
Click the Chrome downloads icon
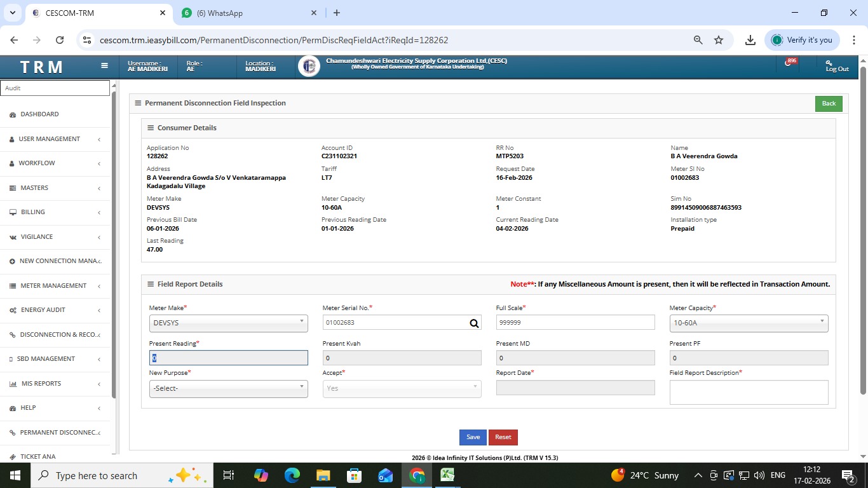(x=750, y=40)
